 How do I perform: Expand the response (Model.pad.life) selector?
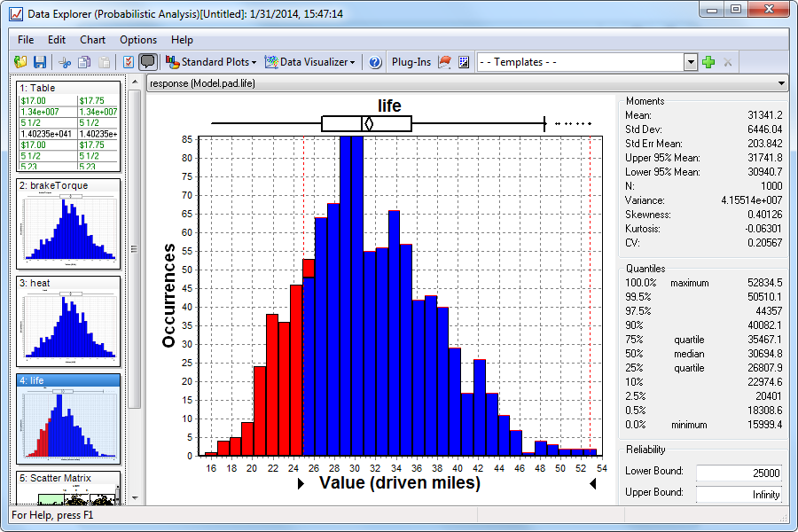pyautogui.click(x=780, y=83)
